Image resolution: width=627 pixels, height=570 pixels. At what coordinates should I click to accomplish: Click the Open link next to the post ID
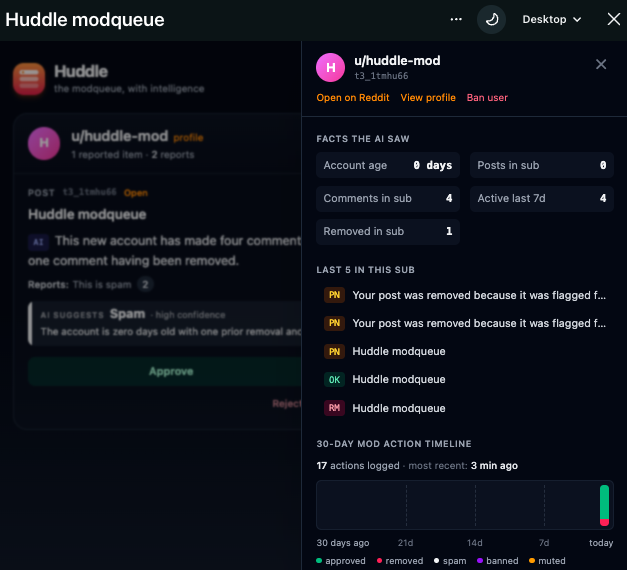pyautogui.click(x=136, y=193)
